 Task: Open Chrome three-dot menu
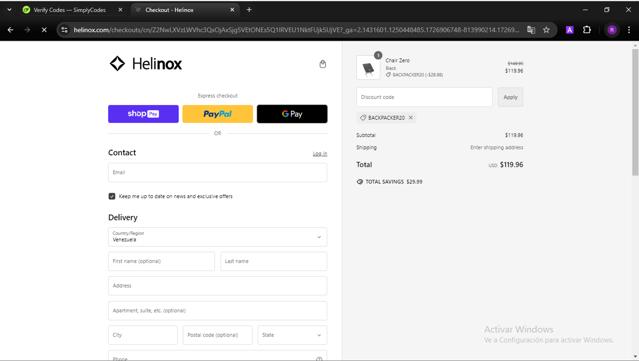pos(629,30)
